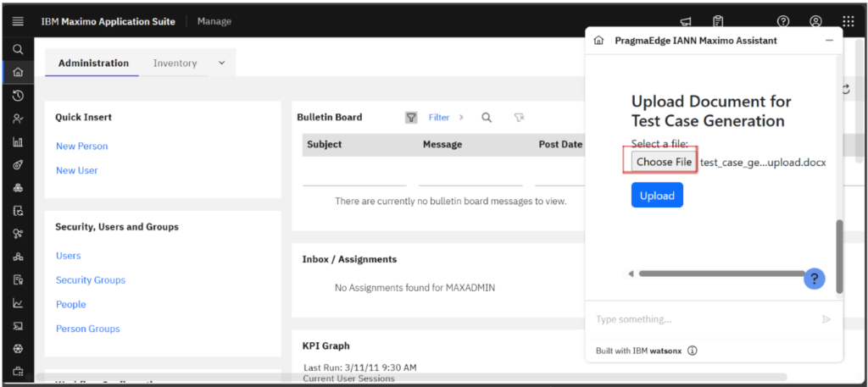Click the Manage header label
This screenshot has width=868, height=387.
tap(214, 21)
